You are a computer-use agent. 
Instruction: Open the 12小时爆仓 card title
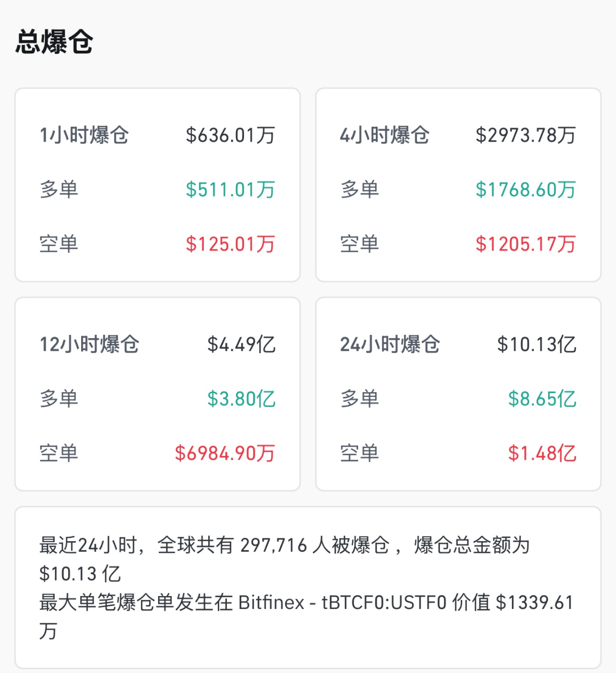click(x=89, y=345)
